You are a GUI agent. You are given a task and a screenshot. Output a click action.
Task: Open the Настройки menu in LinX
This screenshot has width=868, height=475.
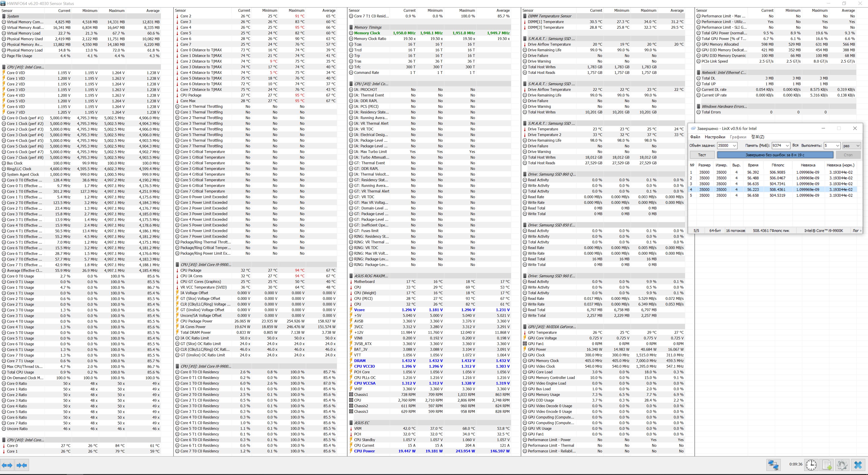tap(715, 137)
